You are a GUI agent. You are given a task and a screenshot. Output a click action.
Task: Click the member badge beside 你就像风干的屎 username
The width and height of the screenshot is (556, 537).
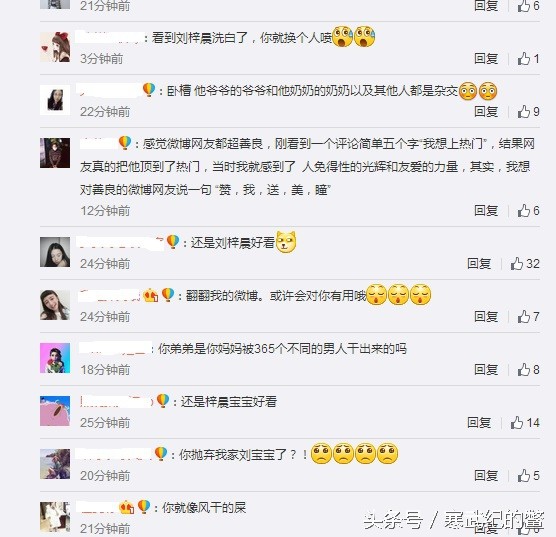coord(127,507)
